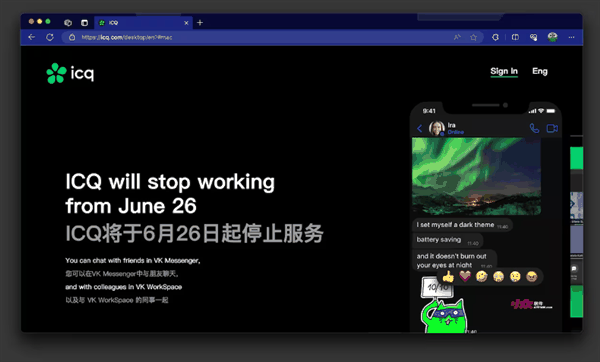Open split screen view icon
Image resolution: width=600 pixels, height=362 pixels.
(x=515, y=37)
